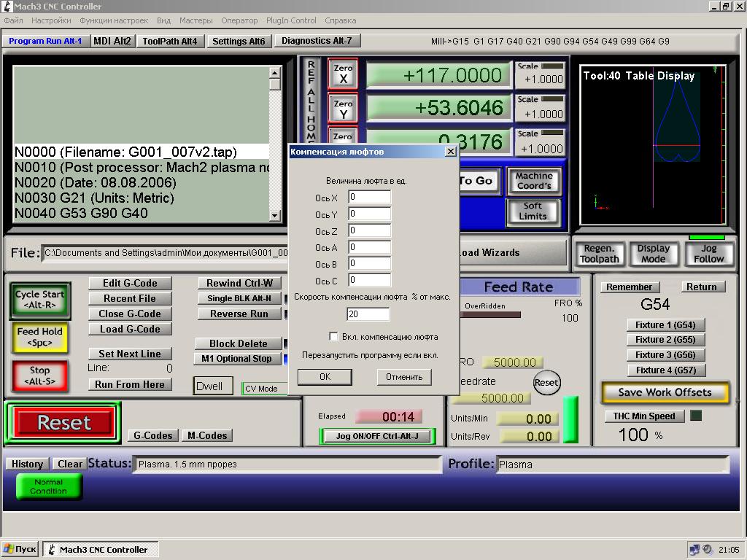Screen dimensions: 747x560
Task: Adjust the OverRidden feed rate bar
Action: [x=491, y=315]
